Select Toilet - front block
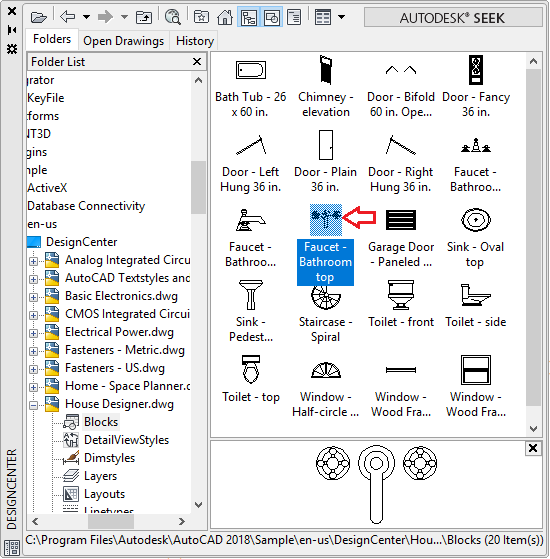Screen dimensions: 550x559 tap(401, 305)
